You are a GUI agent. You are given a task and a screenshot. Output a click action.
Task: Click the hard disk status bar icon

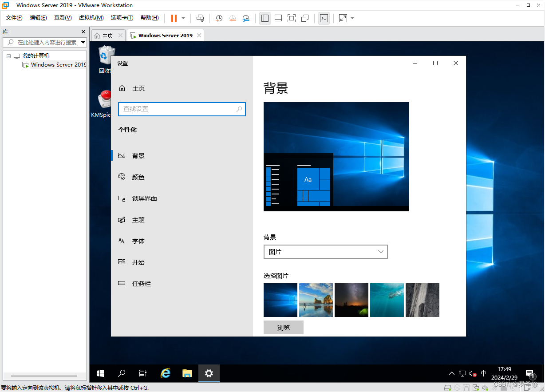coord(448,388)
